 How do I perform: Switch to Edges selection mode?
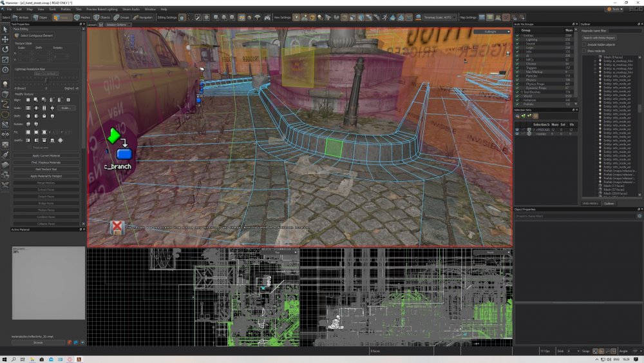click(x=40, y=17)
